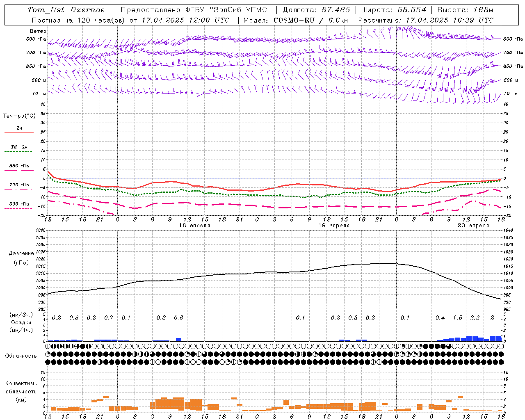
Task: Click the 2.2 precipitation value
Action: (475, 317)
